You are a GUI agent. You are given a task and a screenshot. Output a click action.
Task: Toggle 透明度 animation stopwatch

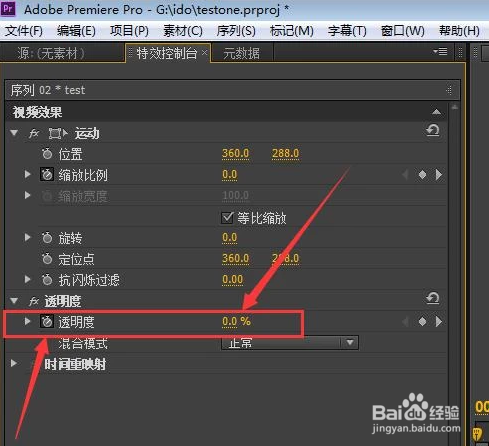(x=47, y=322)
